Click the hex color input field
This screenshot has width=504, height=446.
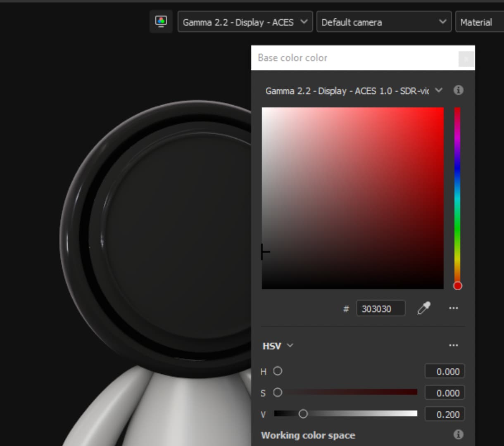click(380, 308)
